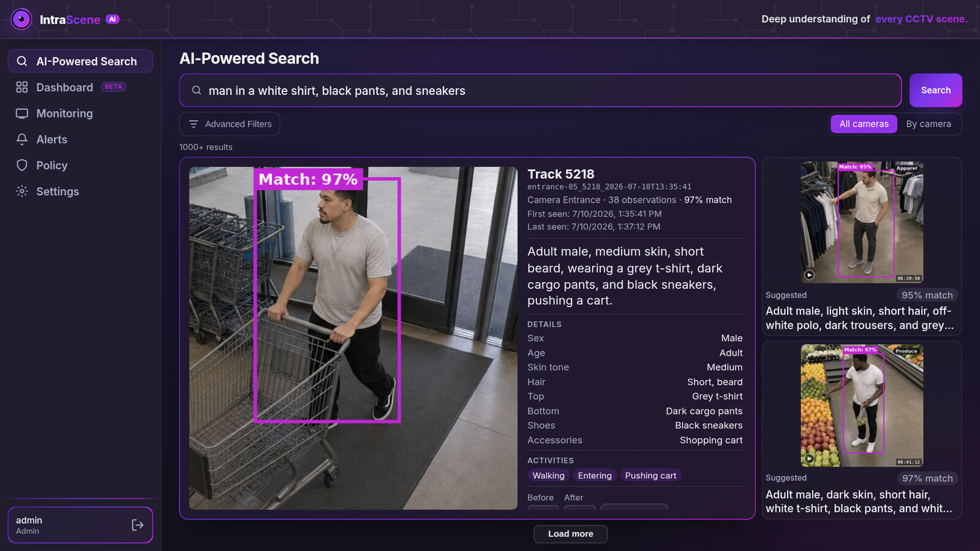
Task: Play the Produce suggested clip
Action: pyautogui.click(x=809, y=459)
